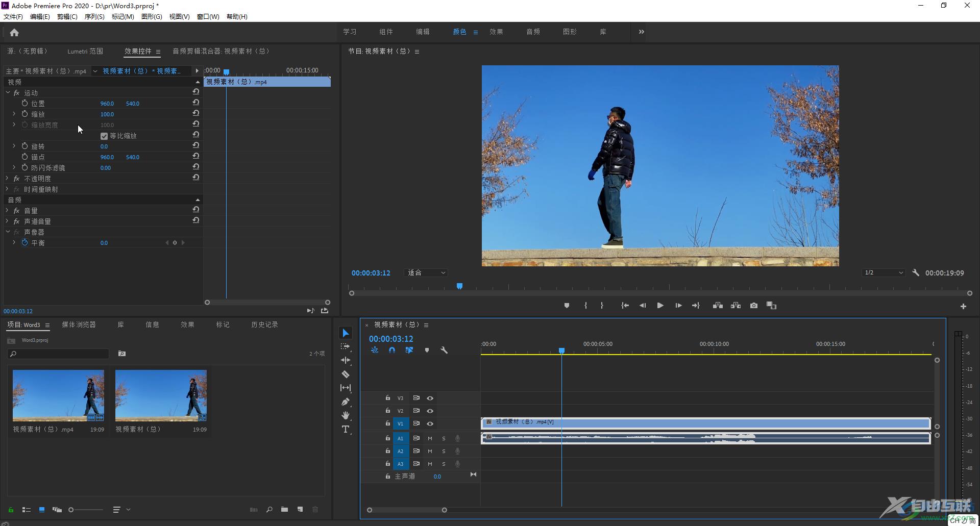Screen dimensions: 980x526
Task: Step back one frame
Action: [x=643, y=306]
